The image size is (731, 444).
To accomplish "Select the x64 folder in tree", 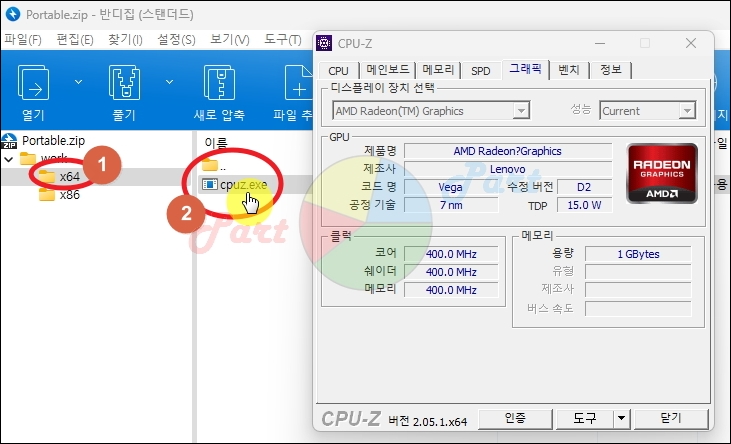I will (x=69, y=177).
